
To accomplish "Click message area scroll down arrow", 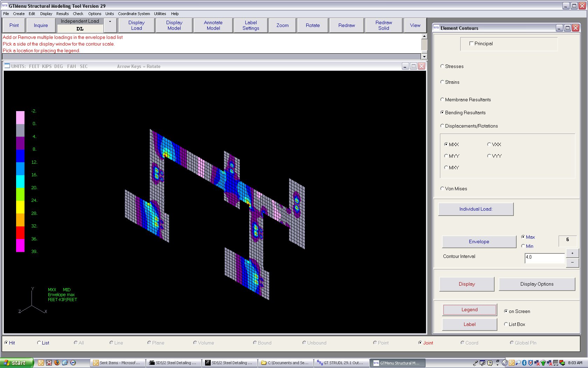I will 424,56.
